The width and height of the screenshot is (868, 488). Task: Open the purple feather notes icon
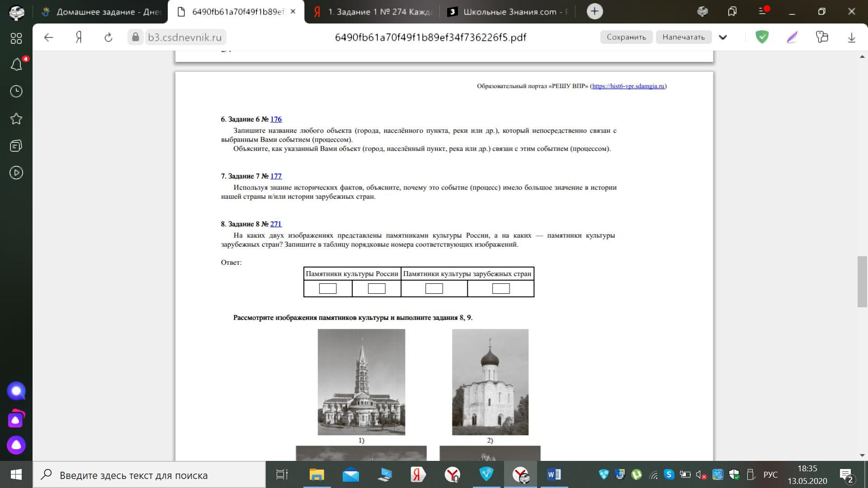[x=792, y=37]
